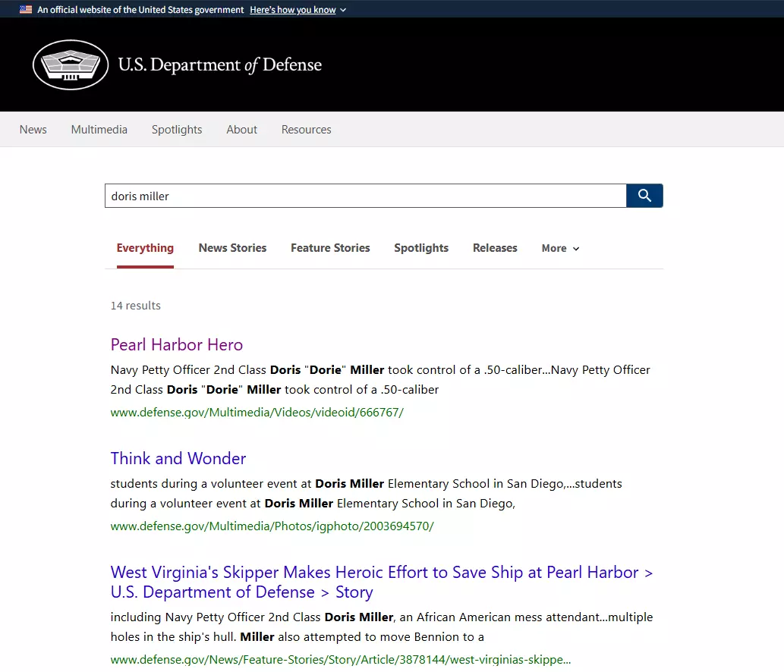This screenshot has height=672, width=784.
Task: Click the West Virginia's Skipper description snippet
Action: (382, 626)
